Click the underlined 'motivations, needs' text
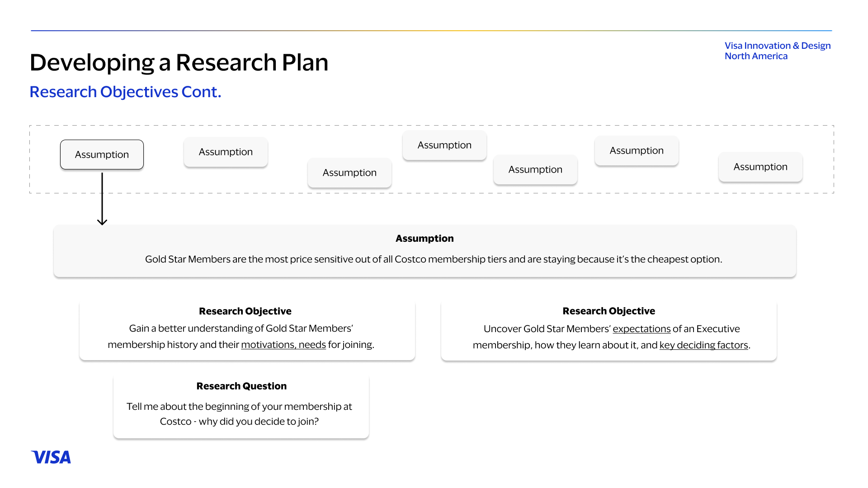868x488 pixels. coord(283,345)
